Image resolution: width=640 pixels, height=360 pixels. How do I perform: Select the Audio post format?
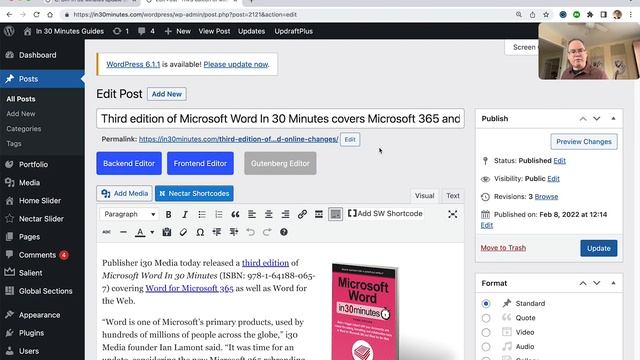[486, 347]
